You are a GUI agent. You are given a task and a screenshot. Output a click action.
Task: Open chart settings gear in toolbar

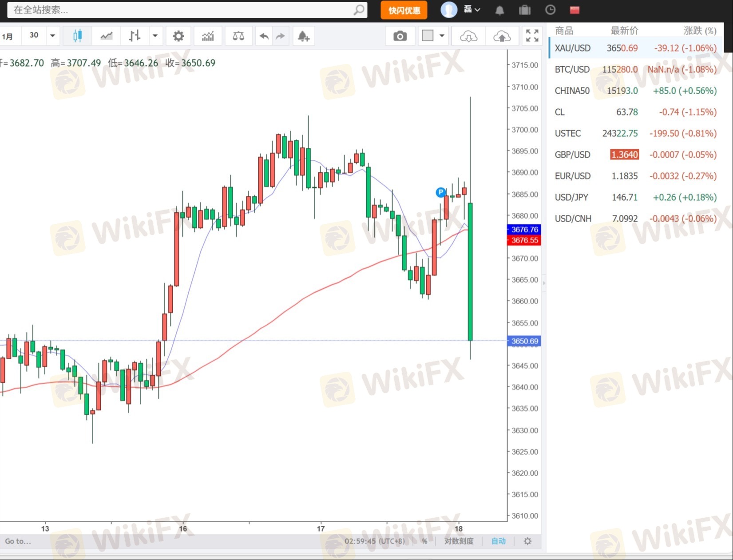tap(178, 36)
